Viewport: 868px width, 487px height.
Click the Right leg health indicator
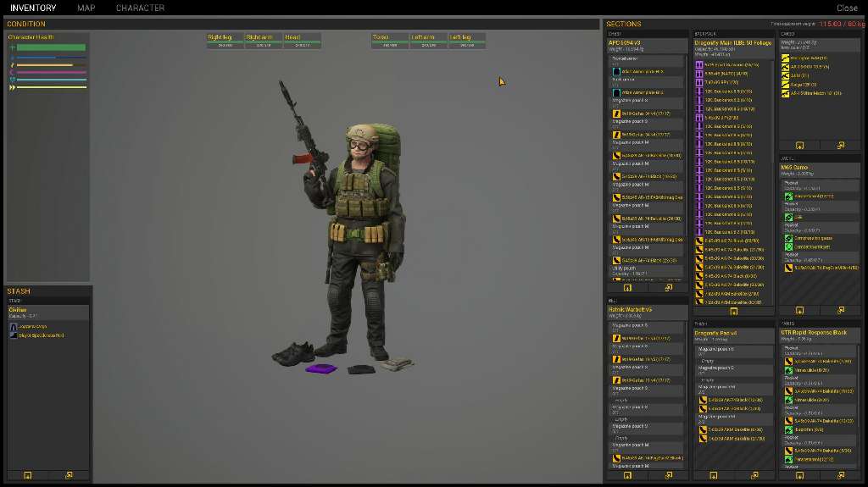(x=225, y=41)
